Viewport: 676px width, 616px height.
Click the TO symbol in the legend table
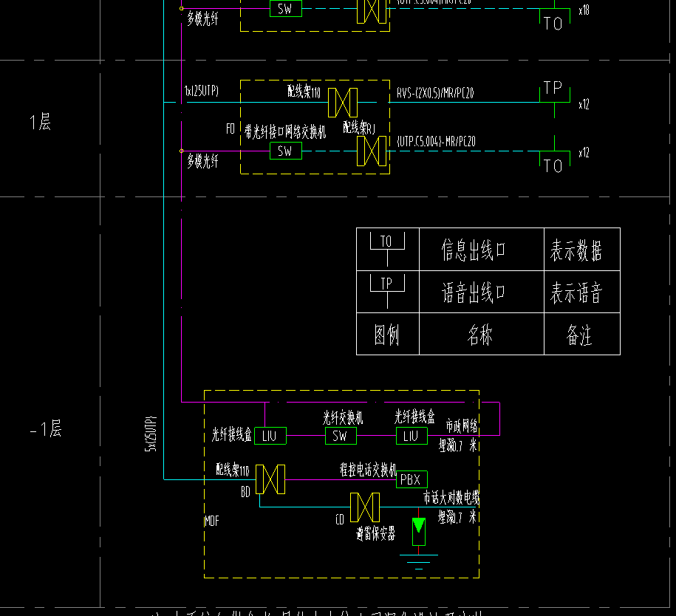(x=387, y=249)
